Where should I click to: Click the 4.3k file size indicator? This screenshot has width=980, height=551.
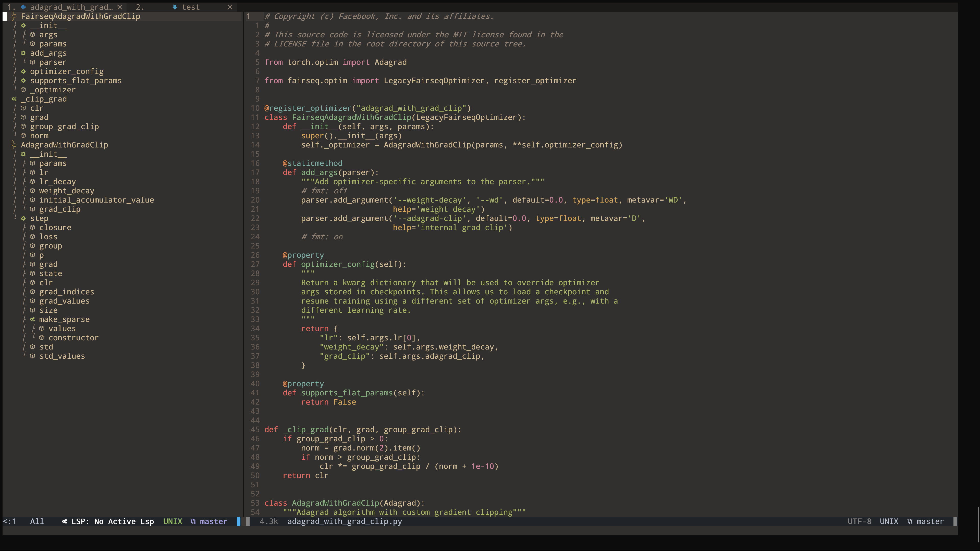[x=269, y=522]
